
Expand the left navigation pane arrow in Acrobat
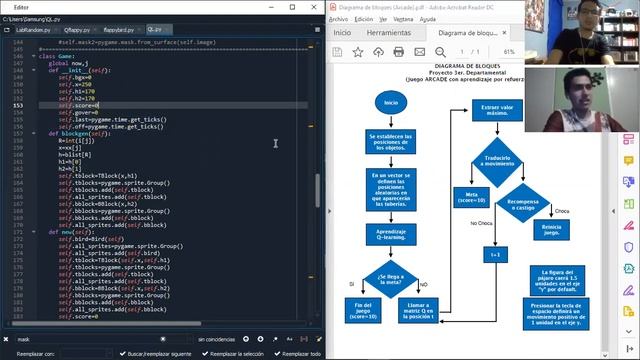point(330,211)
